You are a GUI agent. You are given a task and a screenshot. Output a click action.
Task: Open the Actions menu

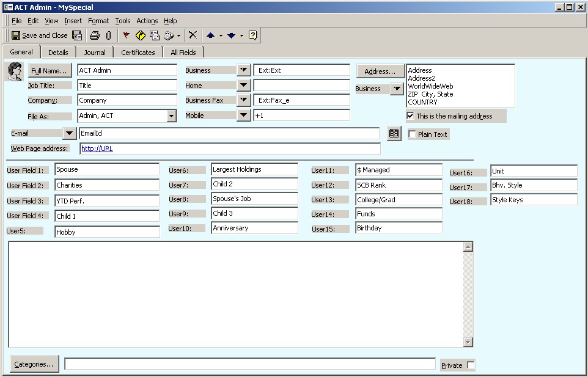click(147, 21)
